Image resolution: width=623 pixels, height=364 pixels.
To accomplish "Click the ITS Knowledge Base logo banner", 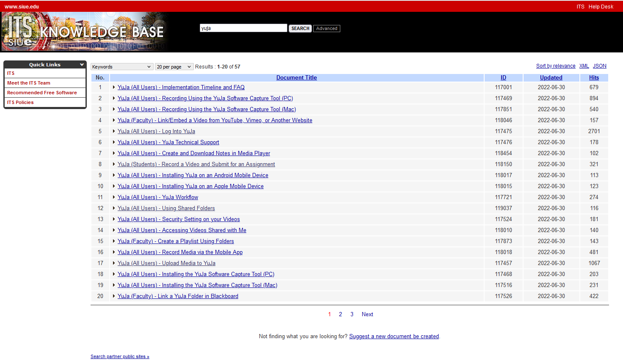I will pyautogui.click(x=85, y=32).
